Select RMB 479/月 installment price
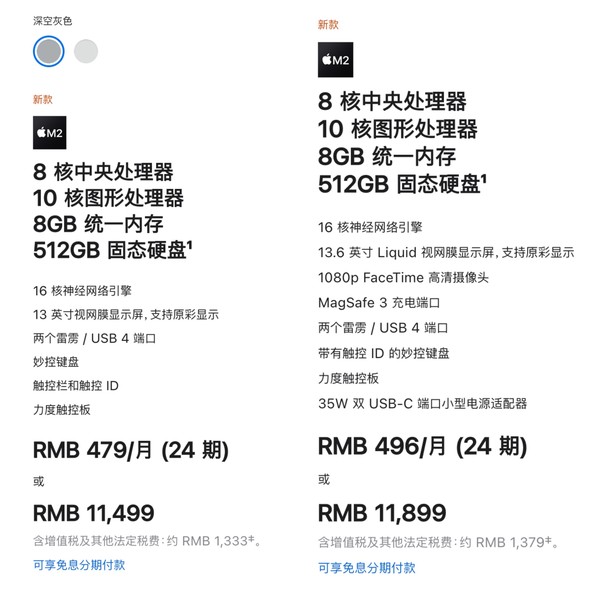 click(x=131, y=450)
